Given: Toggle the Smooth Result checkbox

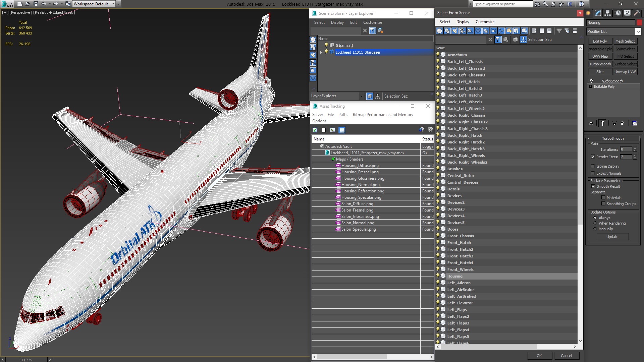Looking at the screenshot, I should point(593,186).
